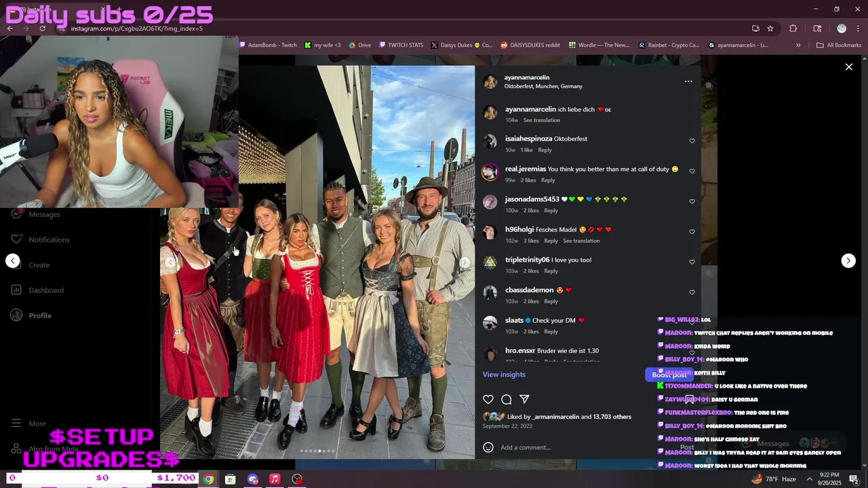Open the Windows notification center icon
Image resolution: width=868 pixels, height=488 pixels.
(854, 479)
